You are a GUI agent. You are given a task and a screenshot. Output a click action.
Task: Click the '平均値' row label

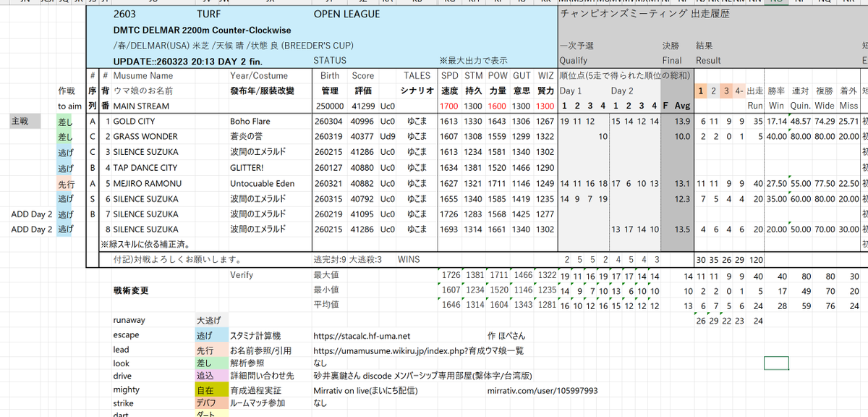(326, 306)
